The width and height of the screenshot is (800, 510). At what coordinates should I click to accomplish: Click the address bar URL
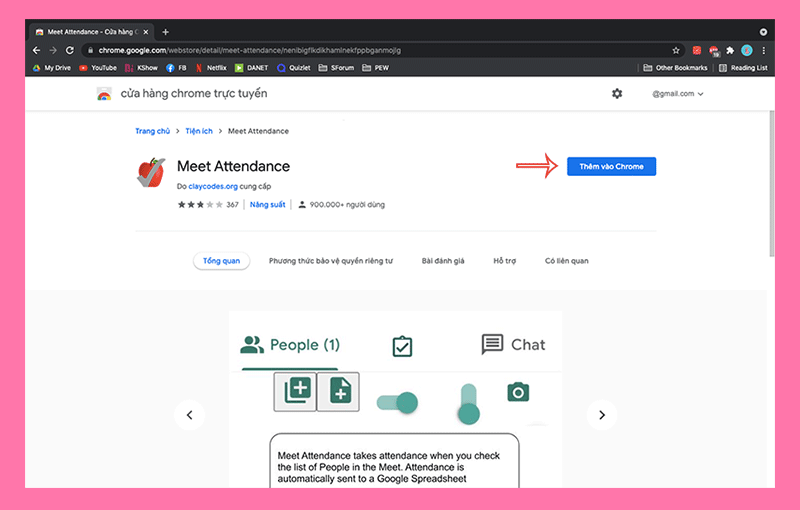(x=249, y=50)
